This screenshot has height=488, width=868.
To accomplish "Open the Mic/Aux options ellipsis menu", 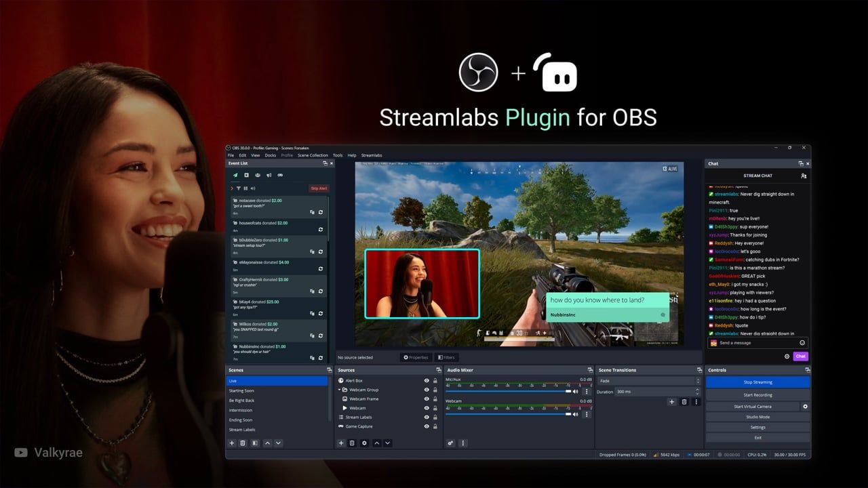I will (587, 391).
